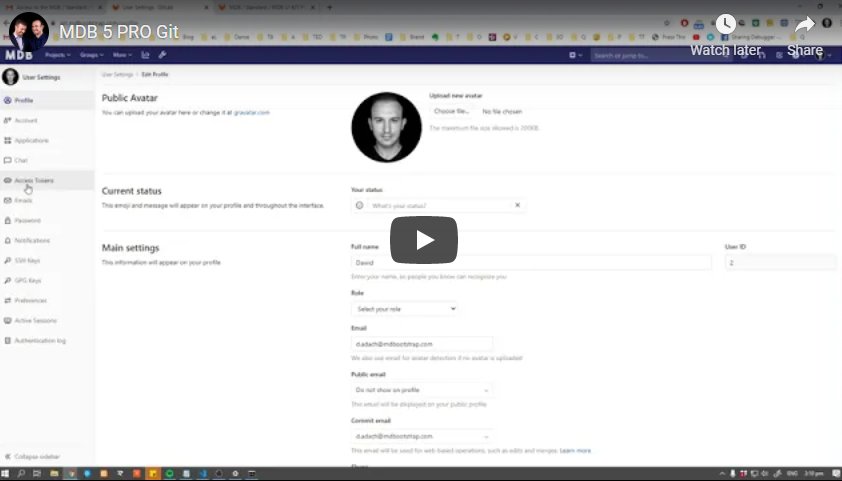Screen dimensions: 842x481
Task: Play the MDB 5 PRO Git video
Action: [x=424, y=240]
